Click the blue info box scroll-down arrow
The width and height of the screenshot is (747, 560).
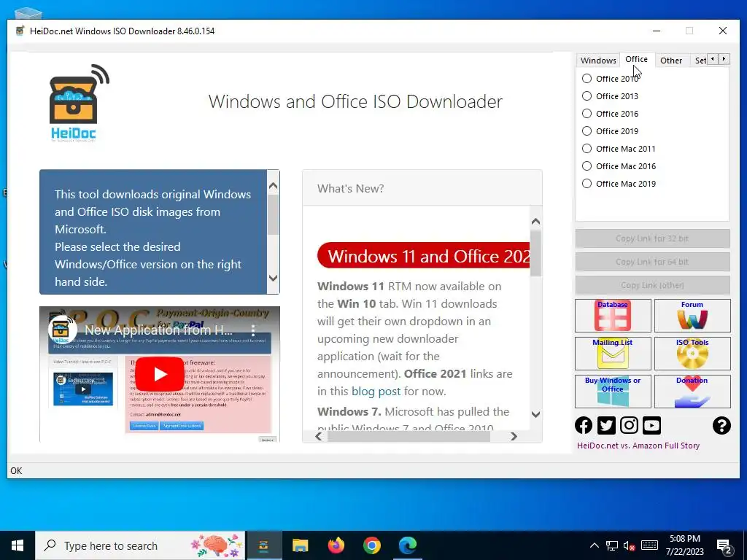273,278
